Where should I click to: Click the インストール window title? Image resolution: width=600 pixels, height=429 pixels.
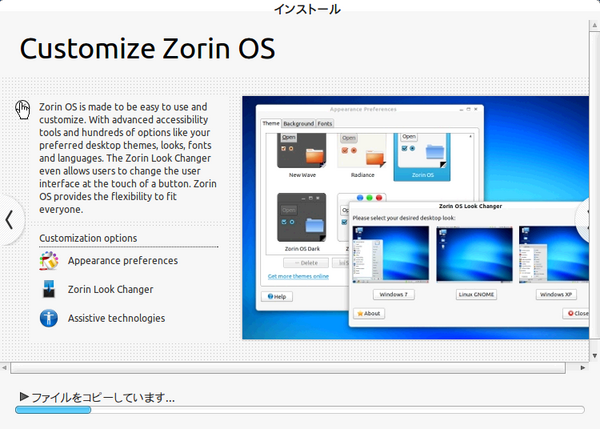coord(307,9)
